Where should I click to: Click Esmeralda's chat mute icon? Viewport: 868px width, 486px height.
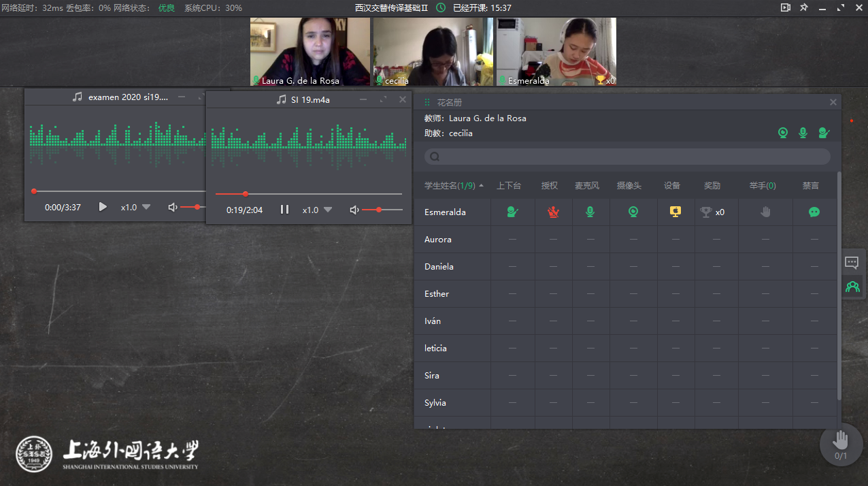pyautogui.click(x=814, y=212)
